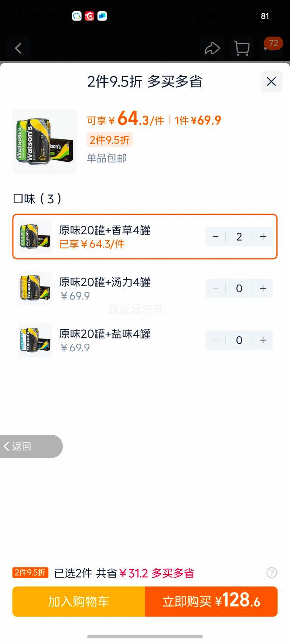Tap 立即购买 ¥128.6 button

tap(211, 601)
